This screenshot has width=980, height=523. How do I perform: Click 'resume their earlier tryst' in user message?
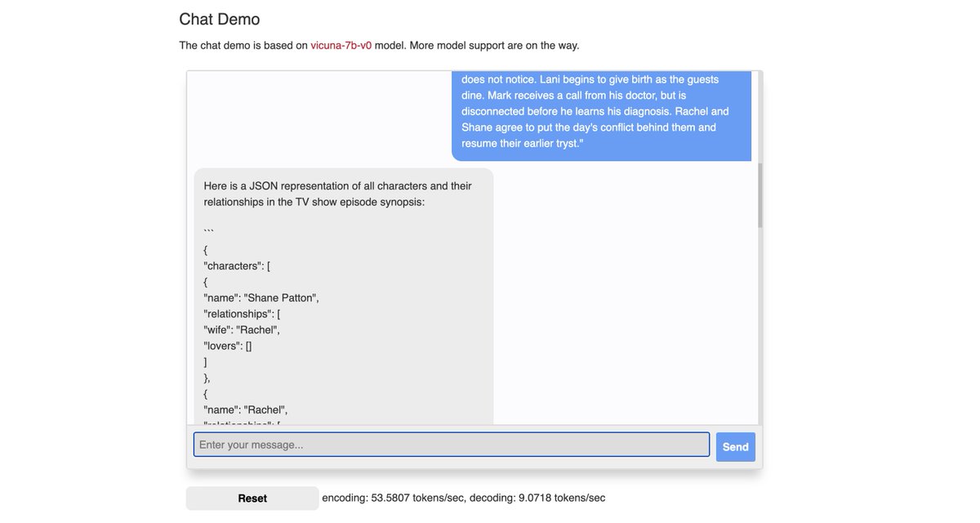[522, 143]
